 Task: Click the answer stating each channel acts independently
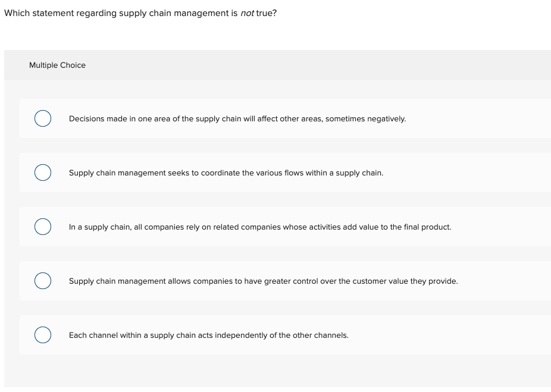click(x=208, y=335)
